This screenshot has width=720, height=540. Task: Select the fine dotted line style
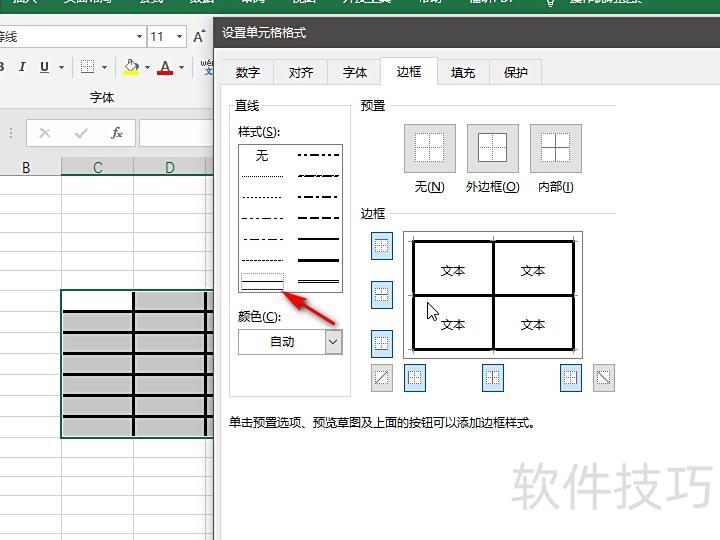click(263, 176)
